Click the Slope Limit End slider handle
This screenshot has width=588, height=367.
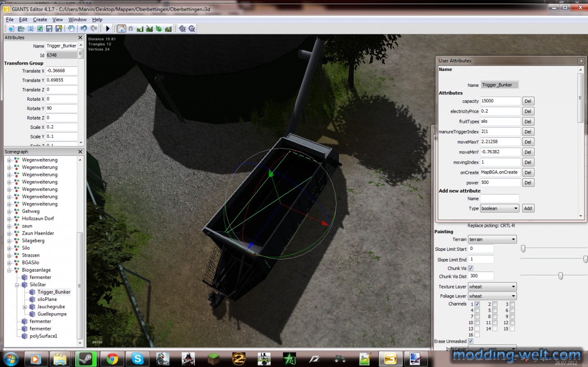click(x=585, y=259)
